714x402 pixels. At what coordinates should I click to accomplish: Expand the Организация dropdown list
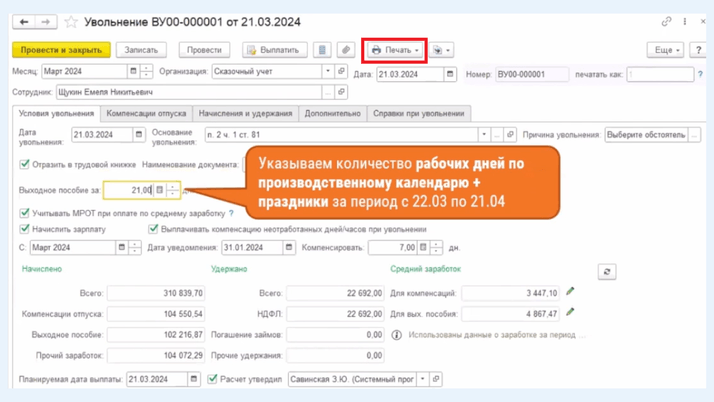pos(328,71)
